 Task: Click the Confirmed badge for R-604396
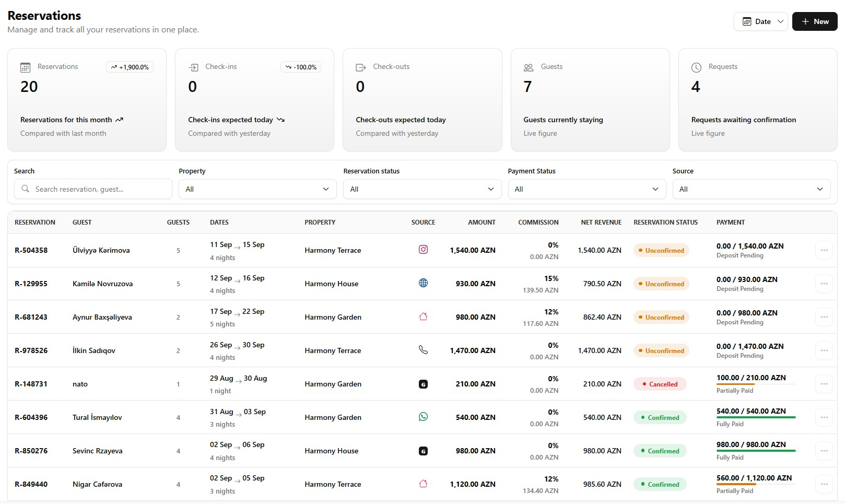660,417
